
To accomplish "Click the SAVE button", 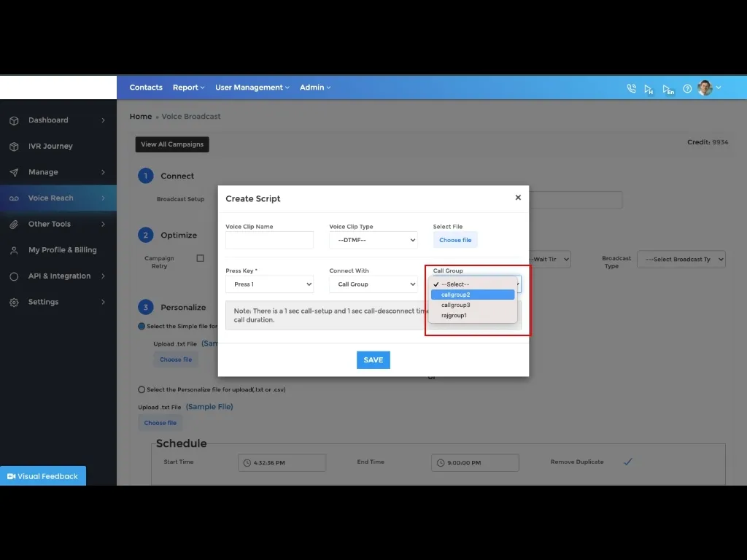I will pos(373,360).
